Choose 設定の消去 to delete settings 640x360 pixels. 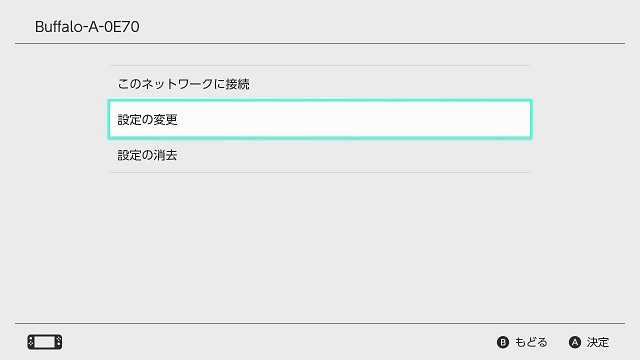320,155
